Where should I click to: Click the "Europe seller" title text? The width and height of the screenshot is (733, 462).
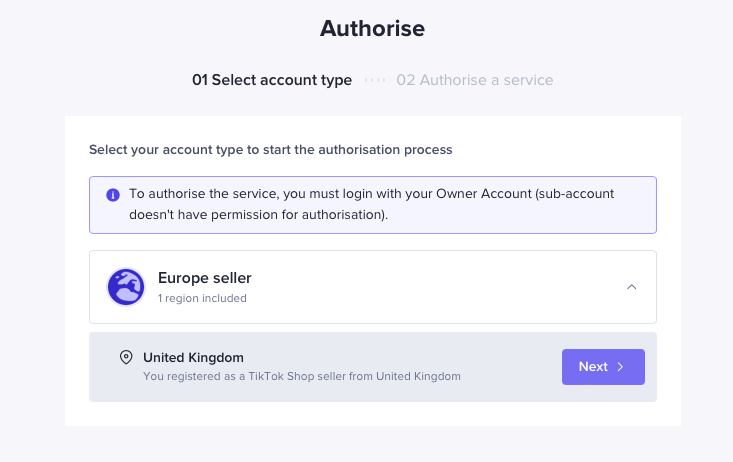click(x=205, y=277)
